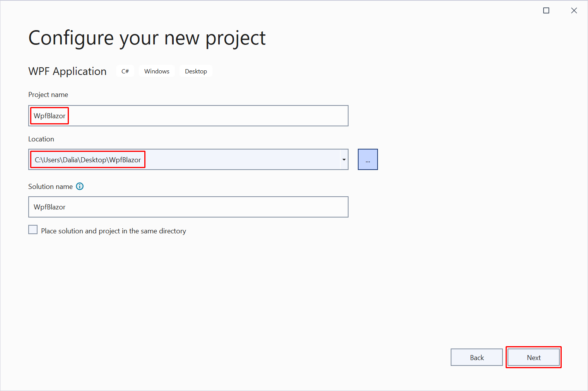
Task: Select the Project name text field
Action: (x=188, y=116)
